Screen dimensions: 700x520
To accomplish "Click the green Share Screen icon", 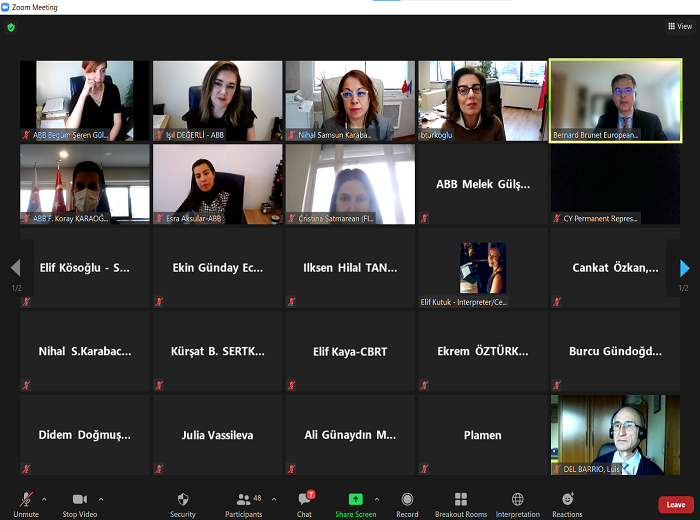I will (x=355, y=500).
